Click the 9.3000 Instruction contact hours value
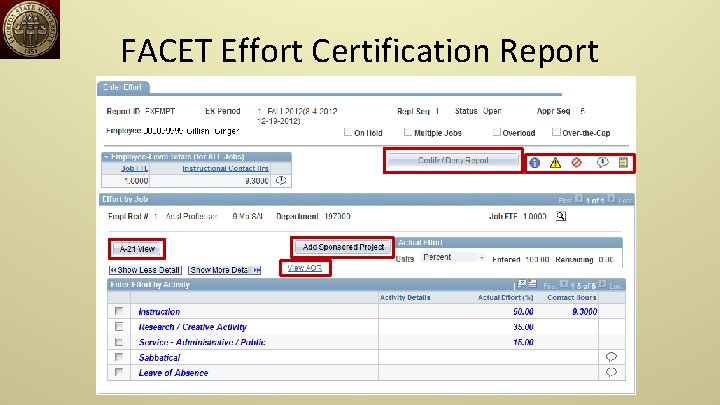Viewport: 720px width, 405px height. 585,312
